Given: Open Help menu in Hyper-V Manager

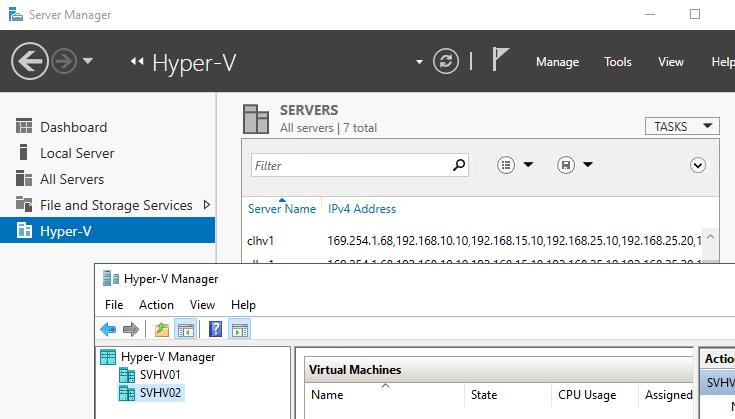Looking at the screenshot, I should tap(243, 305).
